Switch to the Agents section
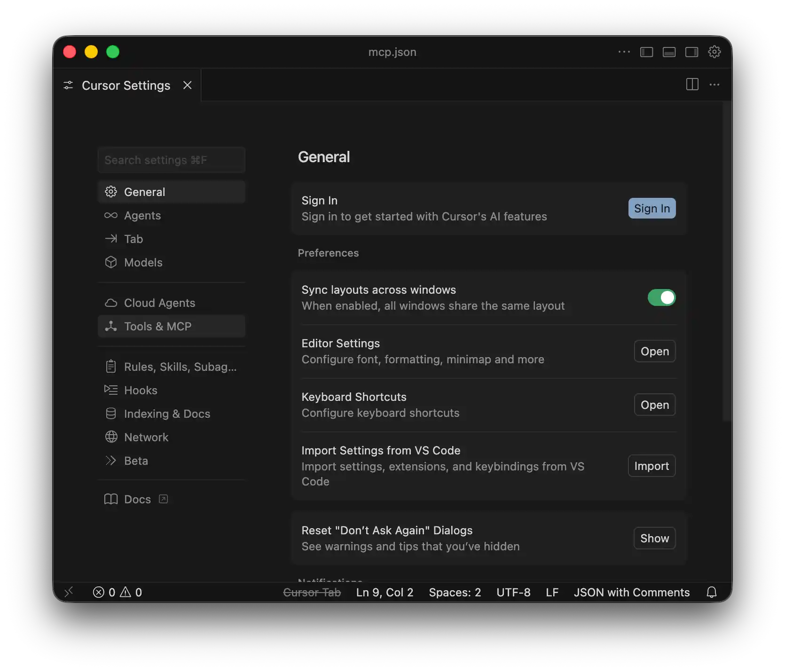Screen dimensions: 785x672 pos(142,215)
